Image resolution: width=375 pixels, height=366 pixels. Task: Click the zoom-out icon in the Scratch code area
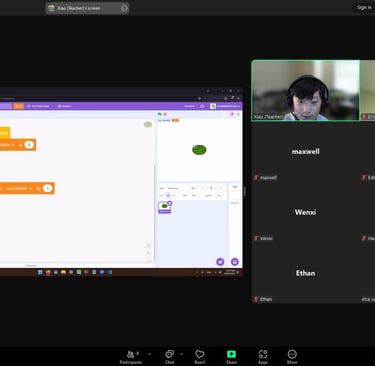[x=149, y=253]
